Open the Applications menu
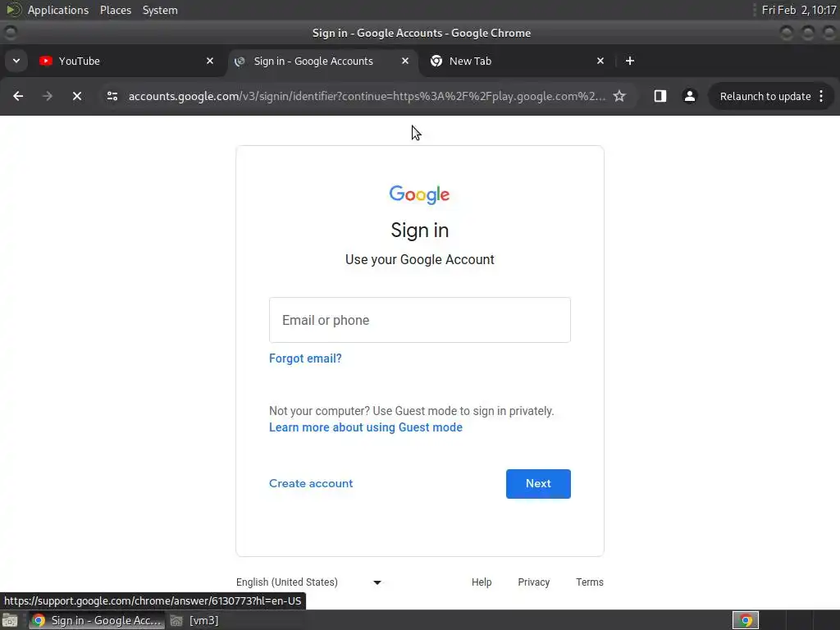 (x=58, y=10)
